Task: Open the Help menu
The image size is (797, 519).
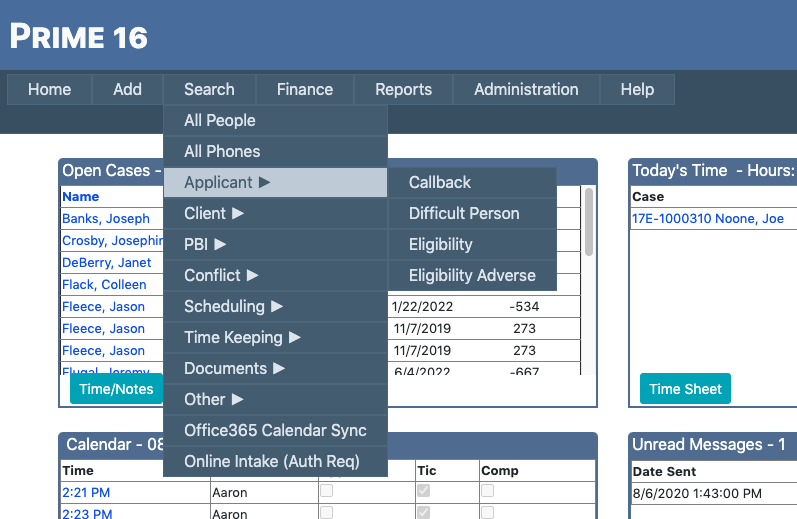Action: (x=637, y=89)
